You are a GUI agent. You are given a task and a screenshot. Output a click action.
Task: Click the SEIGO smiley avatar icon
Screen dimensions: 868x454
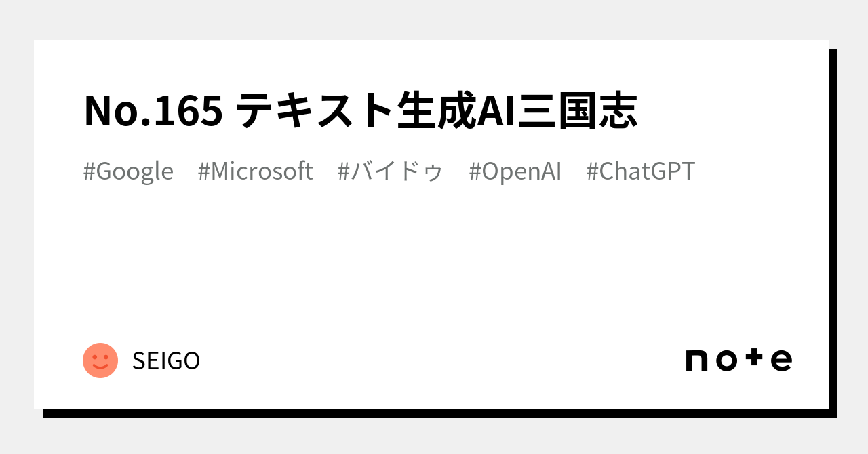[100, 360]
